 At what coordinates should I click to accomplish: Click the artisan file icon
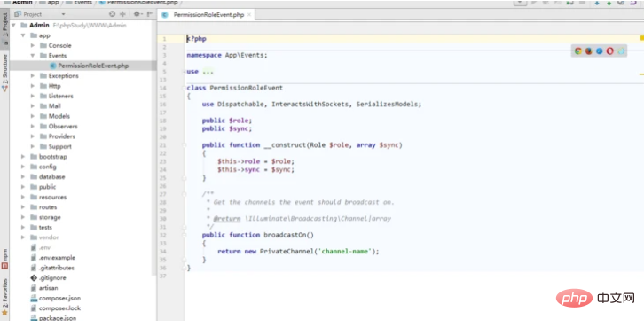coord(34,288)
